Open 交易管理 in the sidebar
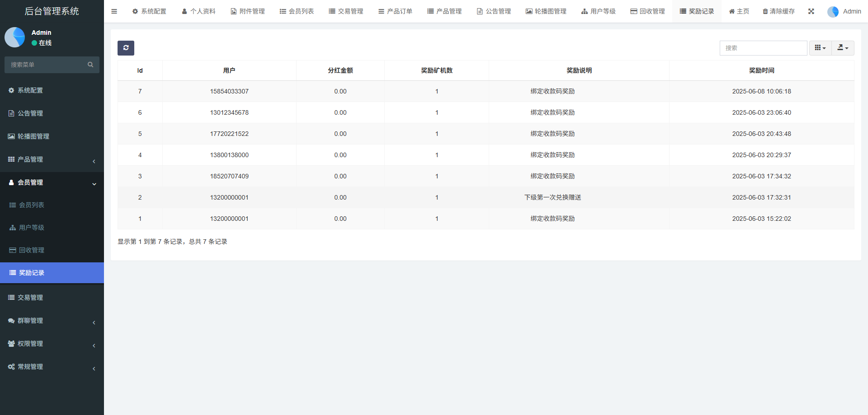 point(30,298)
